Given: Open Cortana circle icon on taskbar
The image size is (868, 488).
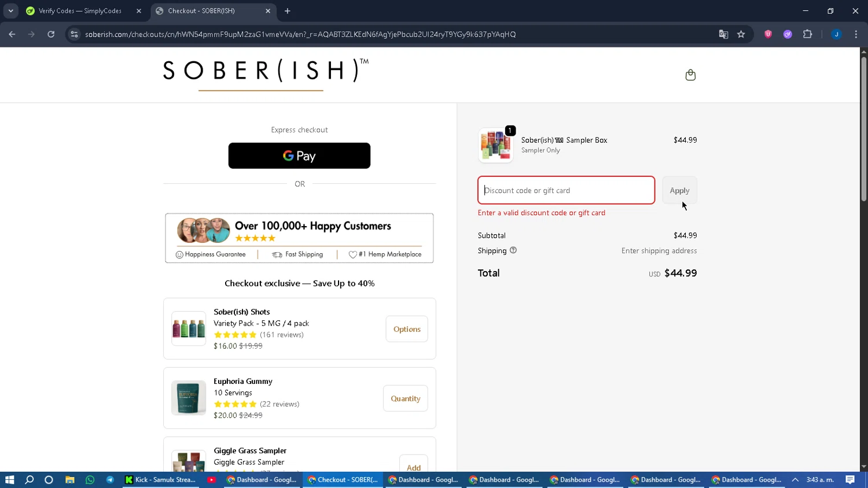Looking at the screenshot, I should (49, 480).
